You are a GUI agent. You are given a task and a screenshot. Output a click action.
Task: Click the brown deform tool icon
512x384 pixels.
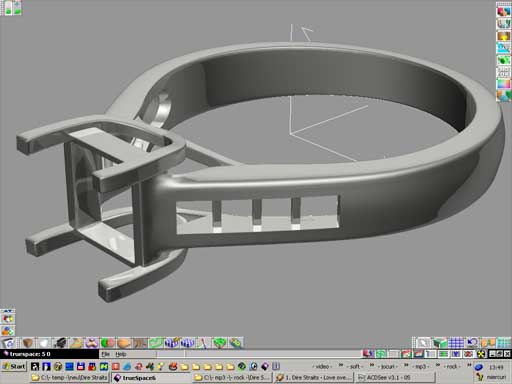point(140,343)
